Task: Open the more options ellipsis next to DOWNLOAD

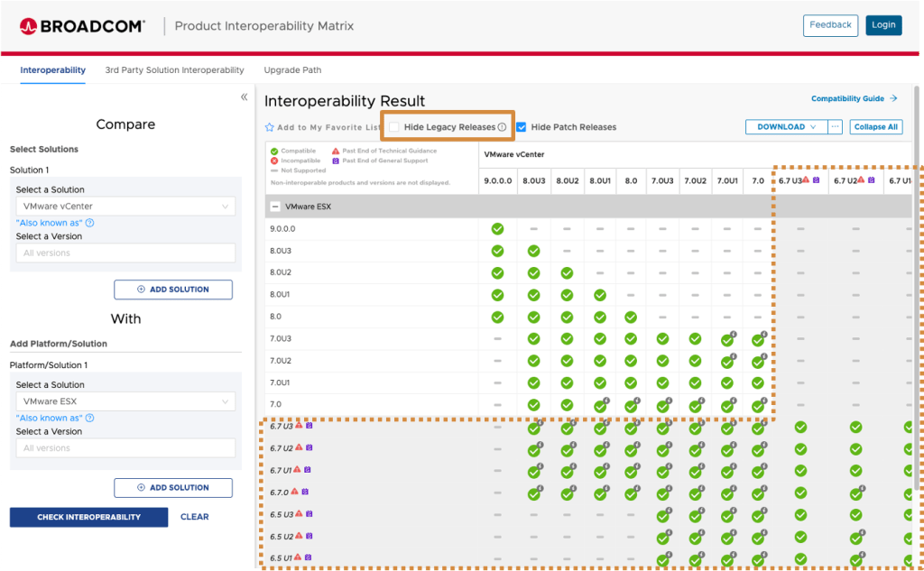Action: pyautogui.click(x=835, y=126)
